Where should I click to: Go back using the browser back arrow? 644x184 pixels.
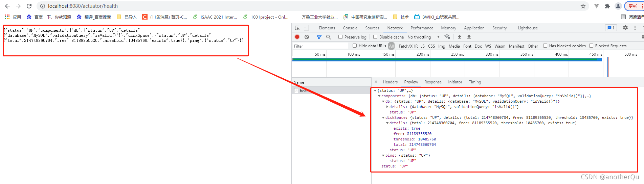point(7,6)
